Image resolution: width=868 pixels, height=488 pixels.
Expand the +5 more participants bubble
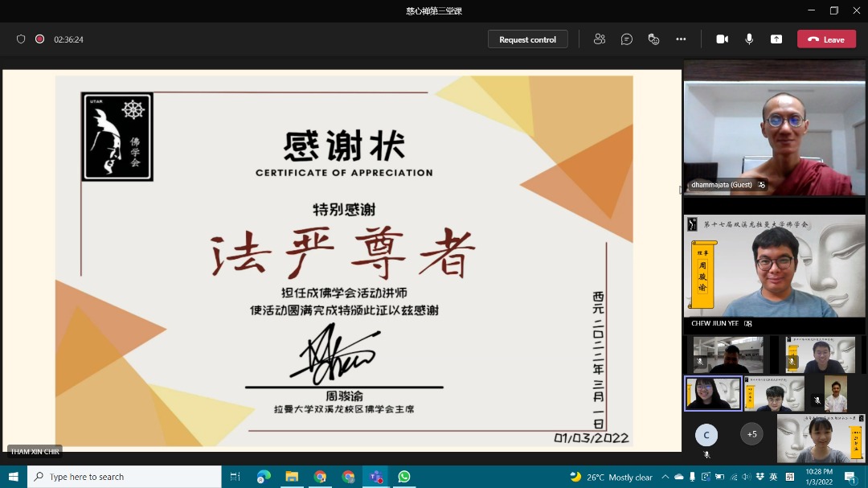coord(751,434)
